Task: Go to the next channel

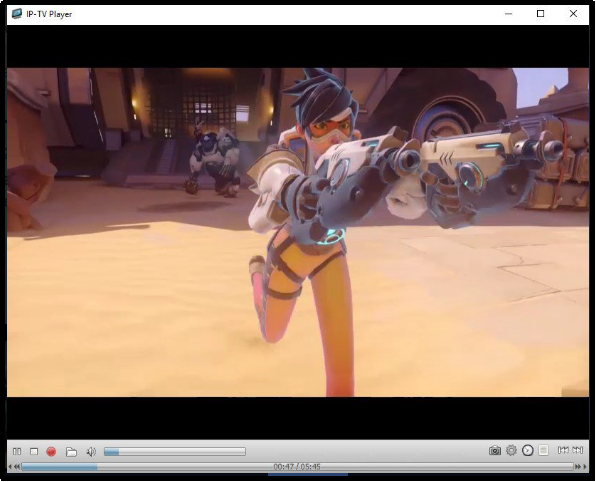Action: 577,450
